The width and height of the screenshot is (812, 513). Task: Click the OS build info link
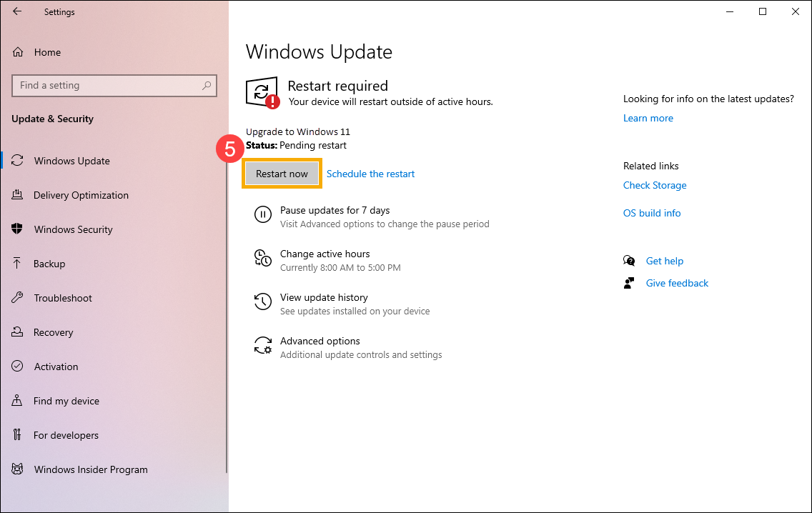coord(651,213)
